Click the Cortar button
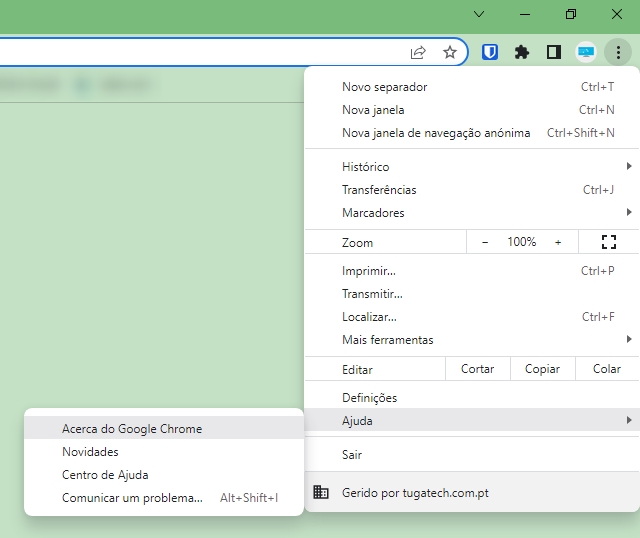 pos(478,369)
